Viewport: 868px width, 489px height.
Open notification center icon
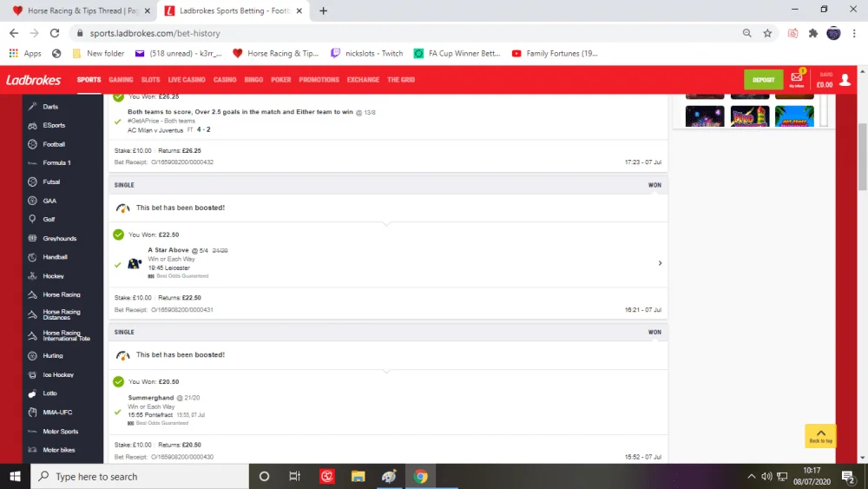tap(848, 476)
